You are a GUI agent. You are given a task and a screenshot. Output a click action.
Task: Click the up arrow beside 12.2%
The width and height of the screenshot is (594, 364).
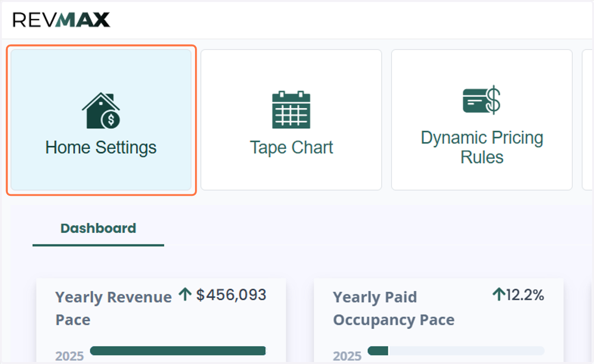[x=498, y=295]
